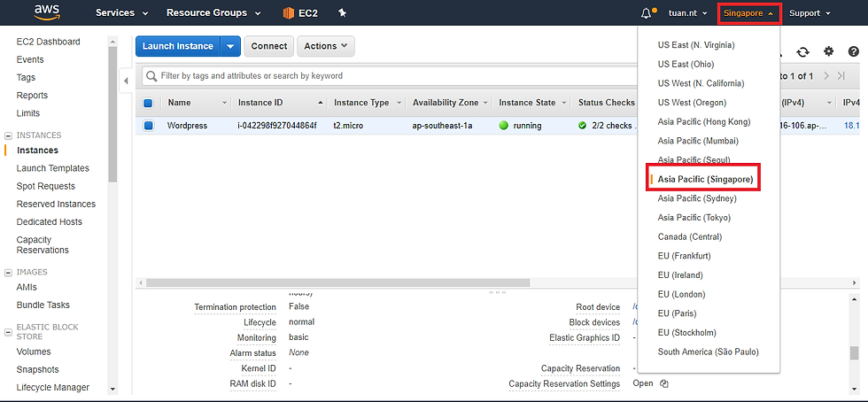Open EC2 Dashboard in sidebar
This screenshot has height=402, width=868.
48,42
